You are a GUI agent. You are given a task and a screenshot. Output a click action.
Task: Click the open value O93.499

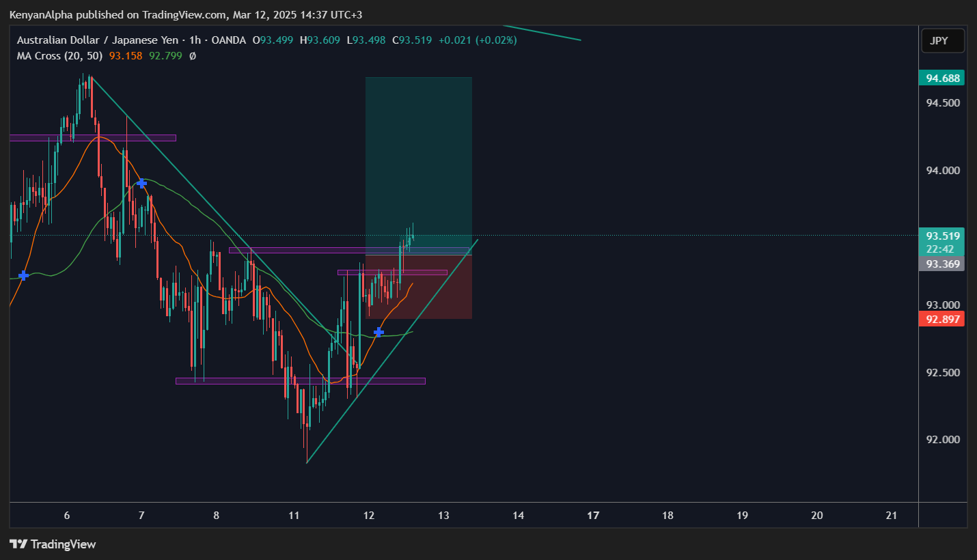273,40
